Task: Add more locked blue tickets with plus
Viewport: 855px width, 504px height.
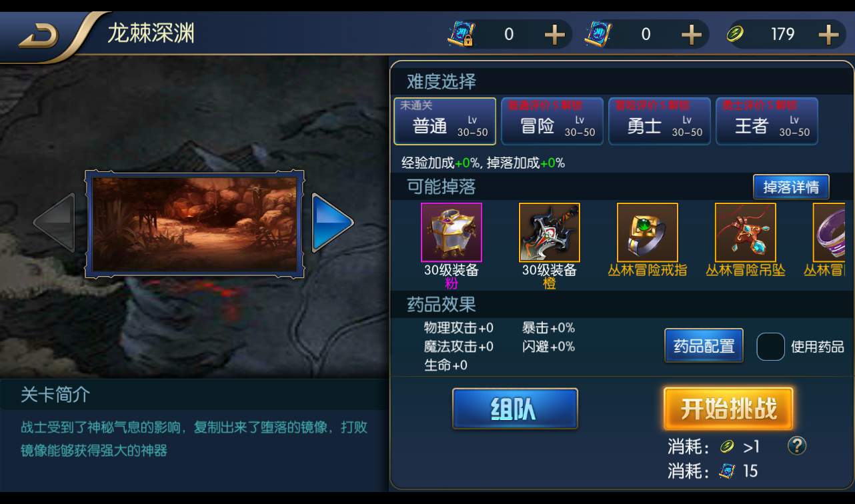Action: pyautogui.click(x=554, y=35)
